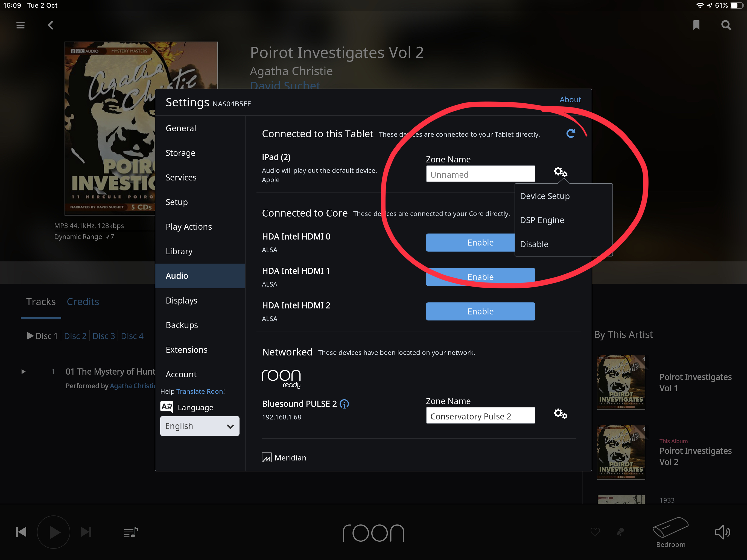
Task: Click the Dynamic Range info text
Action: tap(84, 237)
